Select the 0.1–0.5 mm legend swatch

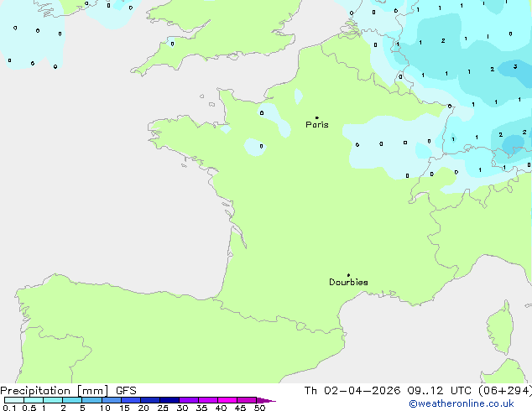tap(14, 400)
